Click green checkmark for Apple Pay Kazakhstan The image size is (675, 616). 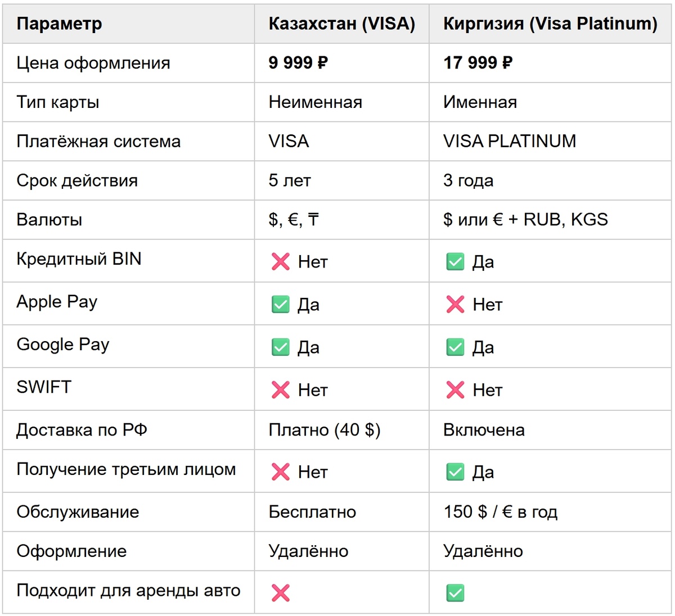click(280, 304)
